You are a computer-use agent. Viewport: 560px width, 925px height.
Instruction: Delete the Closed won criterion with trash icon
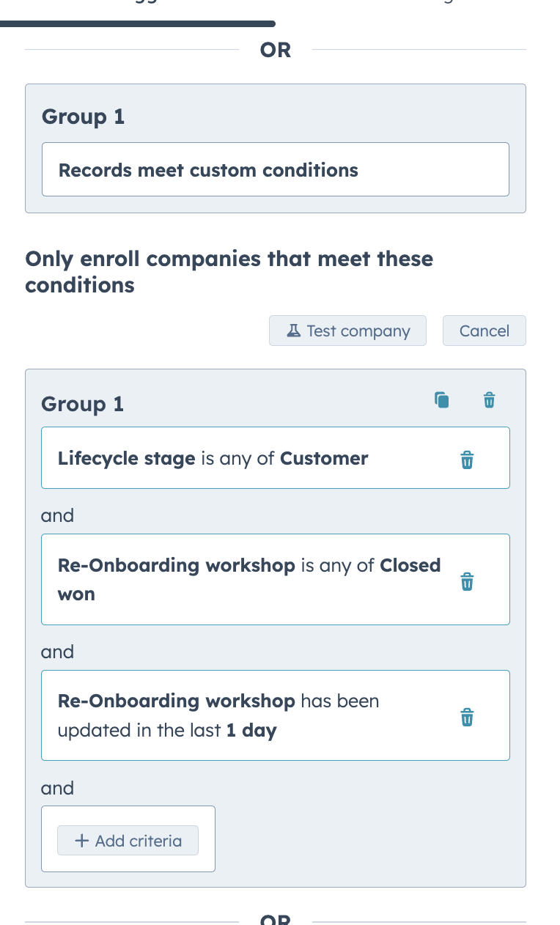click(467, 581)
